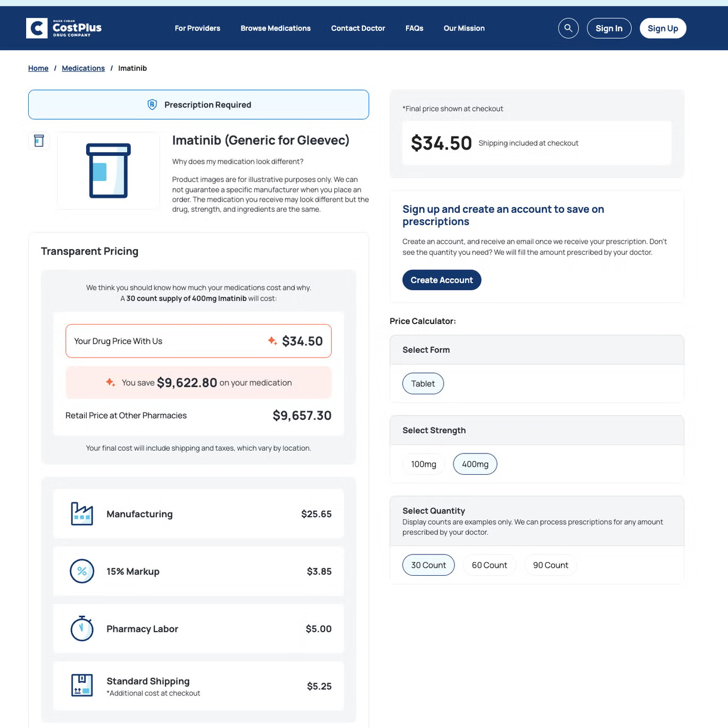The height and width of the screenshot is (728, 728).
Task: Choose the 100mg strength
Action: click(424, 464)
